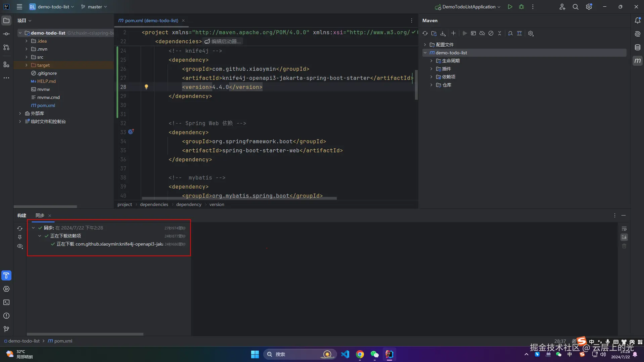Open Terminal tool window
The width and height of the screenshot is (644, 362).
click(x=6, y=302)
